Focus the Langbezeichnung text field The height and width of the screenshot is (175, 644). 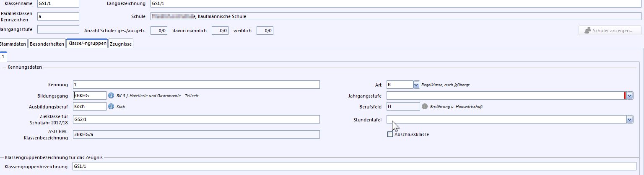394,4
